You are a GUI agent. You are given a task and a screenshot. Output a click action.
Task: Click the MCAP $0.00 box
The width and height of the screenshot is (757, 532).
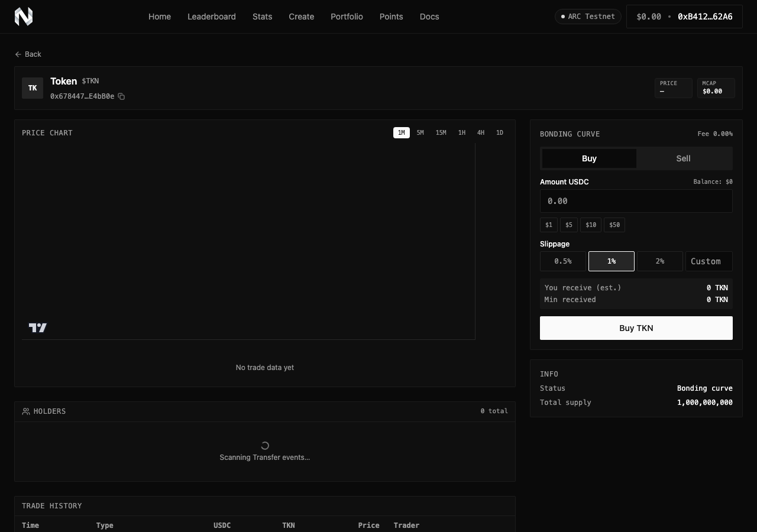pyautogui.click(x=716, y=87)
